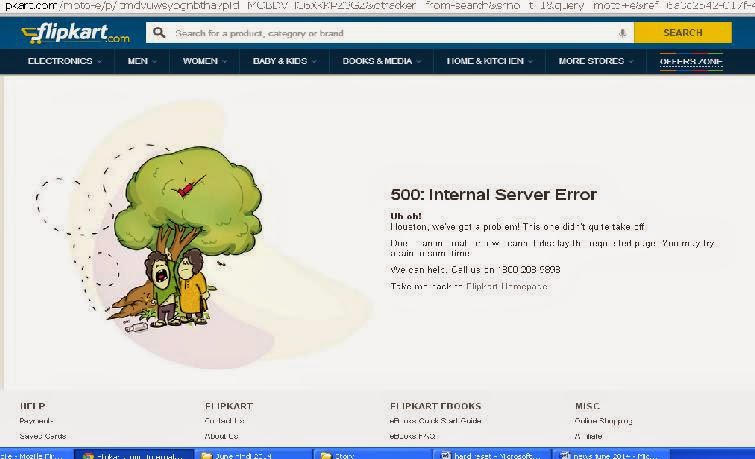This screenshot has width=755, height=459.
Task: Switch to news june Word taskbar window
Action: pyautogui.click(x=612, y=455)
